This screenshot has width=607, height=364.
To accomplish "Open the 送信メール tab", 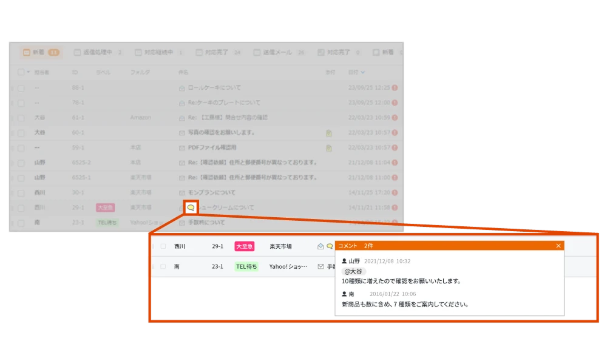I will click(x=279, y=52).
